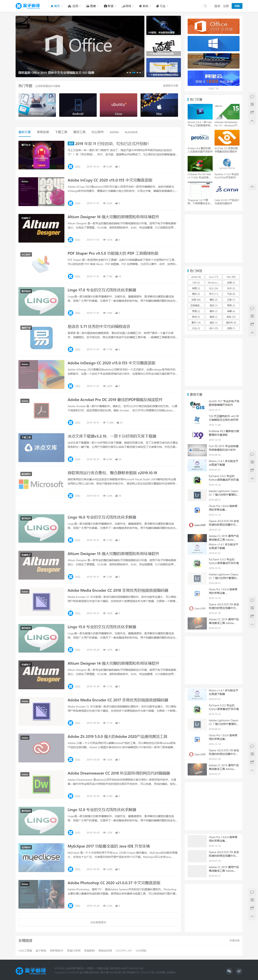Open the Ubuntu Linux topic thumbnail
Viewport: 258px width, 980px height.
point(118,105)
